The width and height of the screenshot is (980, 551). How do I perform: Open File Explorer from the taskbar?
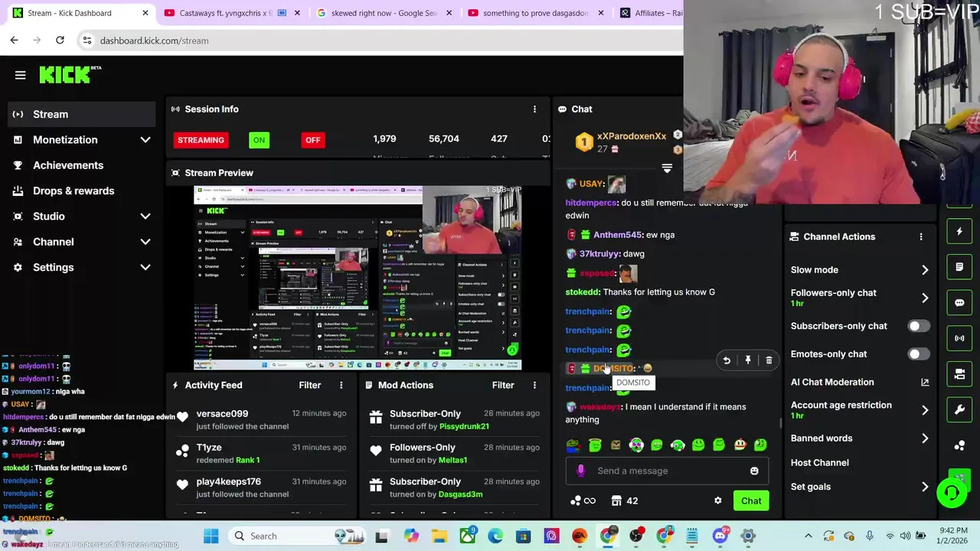point(439,536)
